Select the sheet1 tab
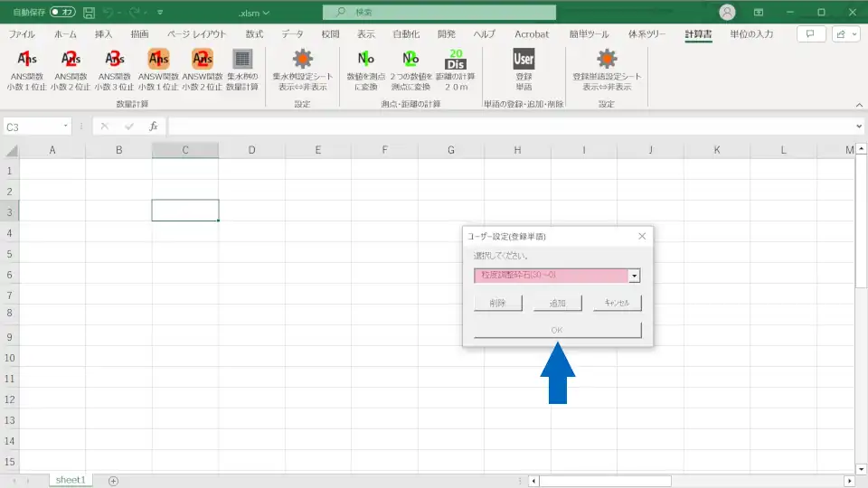This screenshot has width=868, height=488. click(x=71, y=480)
